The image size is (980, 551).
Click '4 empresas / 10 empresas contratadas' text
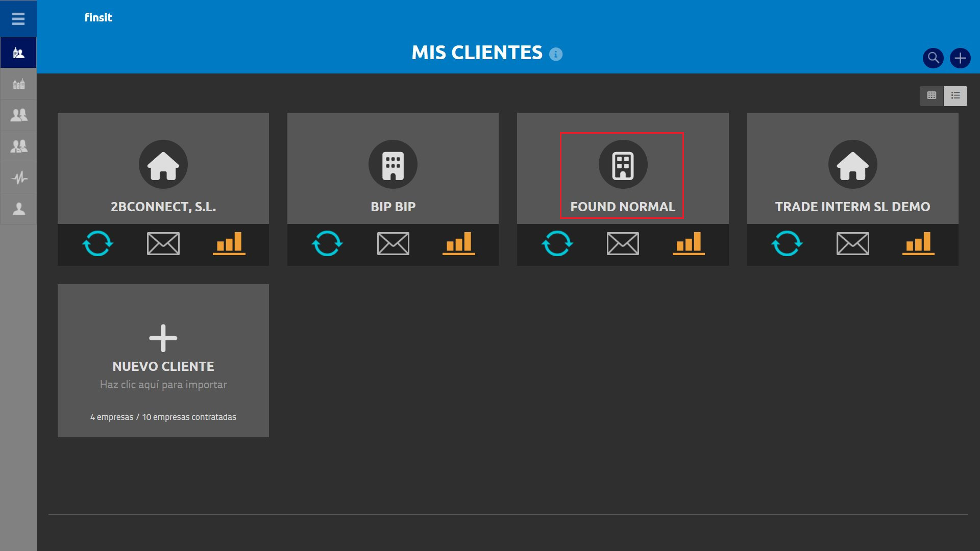(163, 417)
